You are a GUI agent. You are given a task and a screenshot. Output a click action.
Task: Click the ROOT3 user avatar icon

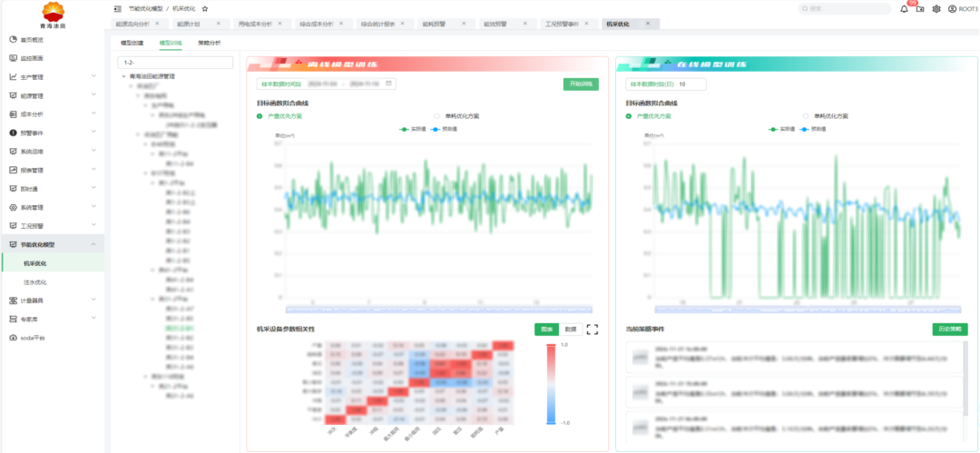tap(952, 9)
